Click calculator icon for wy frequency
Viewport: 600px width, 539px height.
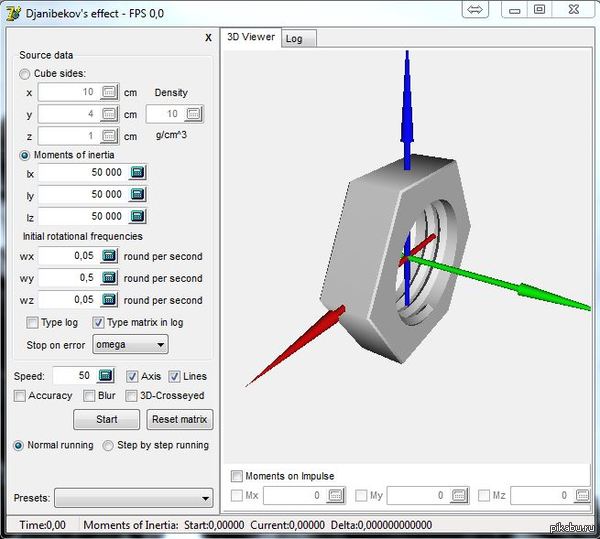pyautogui.click(x=110, y=278)
